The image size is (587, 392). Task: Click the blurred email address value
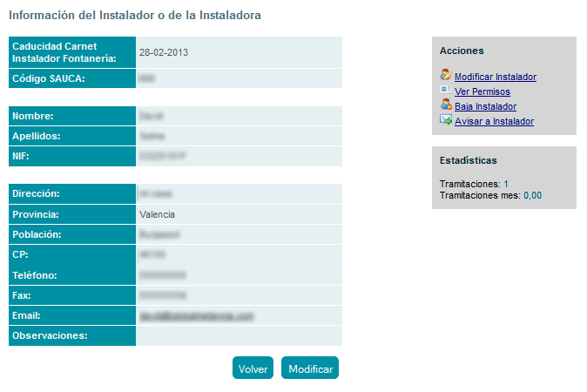point(196,315)
